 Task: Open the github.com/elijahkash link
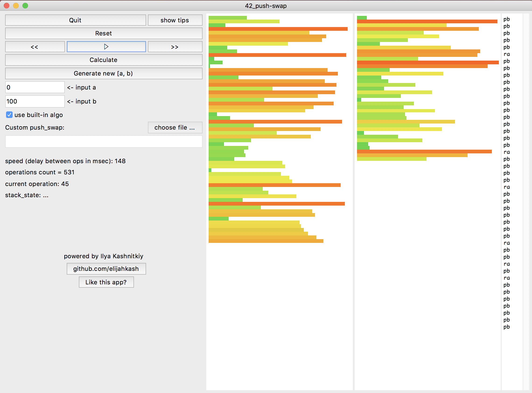106,269
